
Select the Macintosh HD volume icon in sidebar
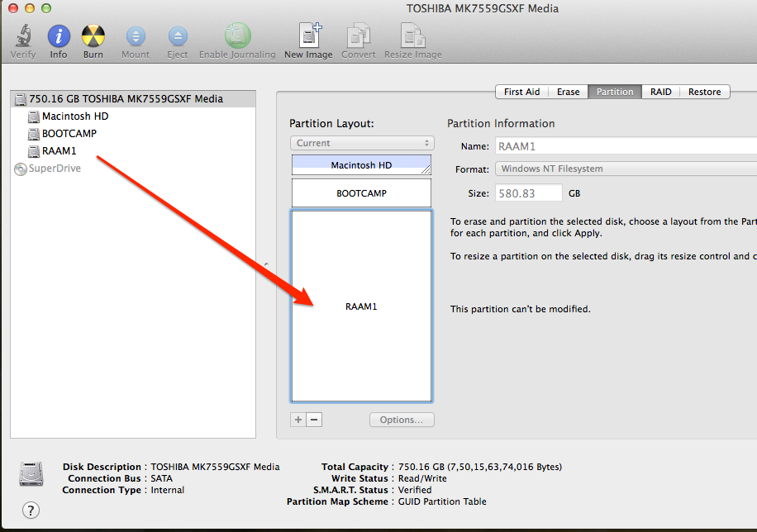(34, 116)
